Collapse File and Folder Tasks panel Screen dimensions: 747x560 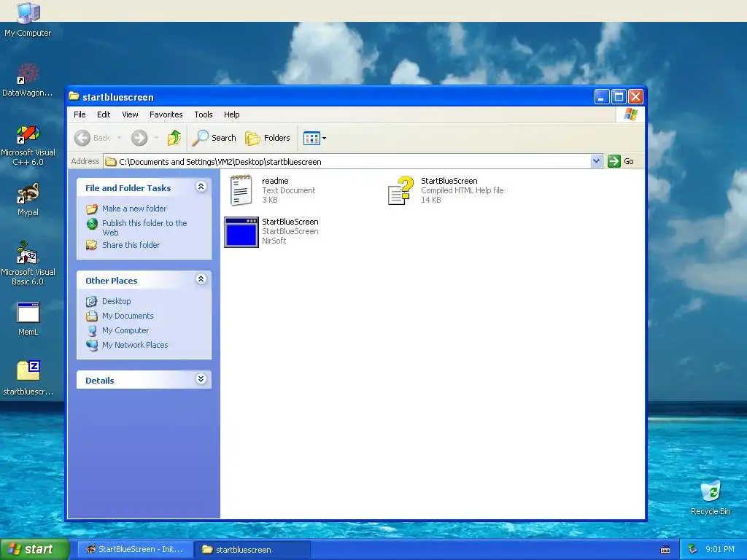pos(201,187)
